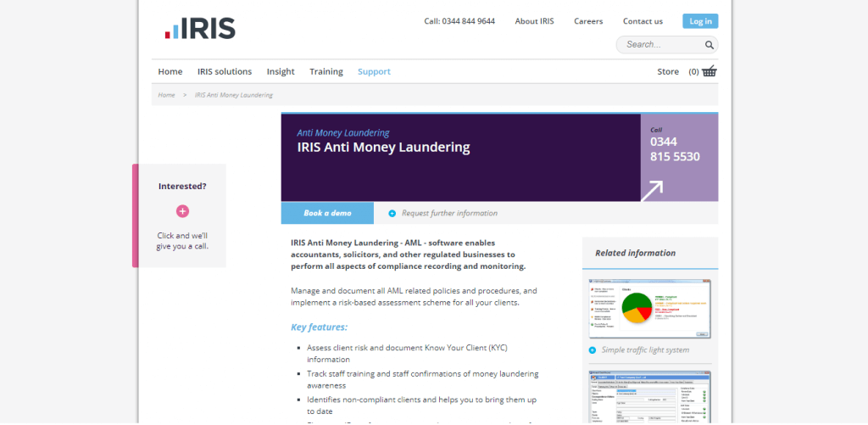The height and width of the screenshot is (425, 868).
Task: Click the IRIS Anti Money Laundering breadcrumb
Action: pos(234,95)
